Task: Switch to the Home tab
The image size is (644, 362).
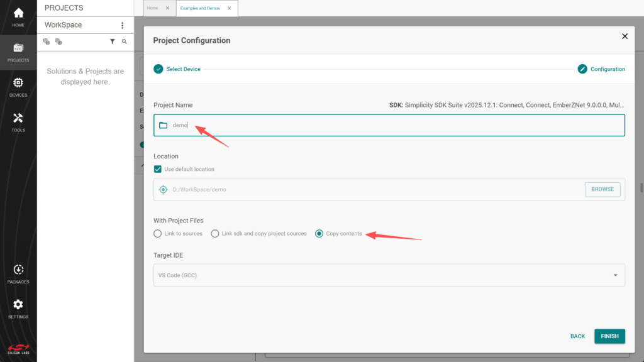Action: click(x=153, y=8)
